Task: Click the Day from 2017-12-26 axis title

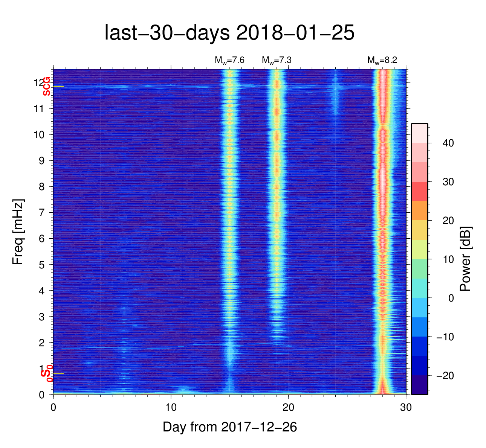Action: point(230,427)
